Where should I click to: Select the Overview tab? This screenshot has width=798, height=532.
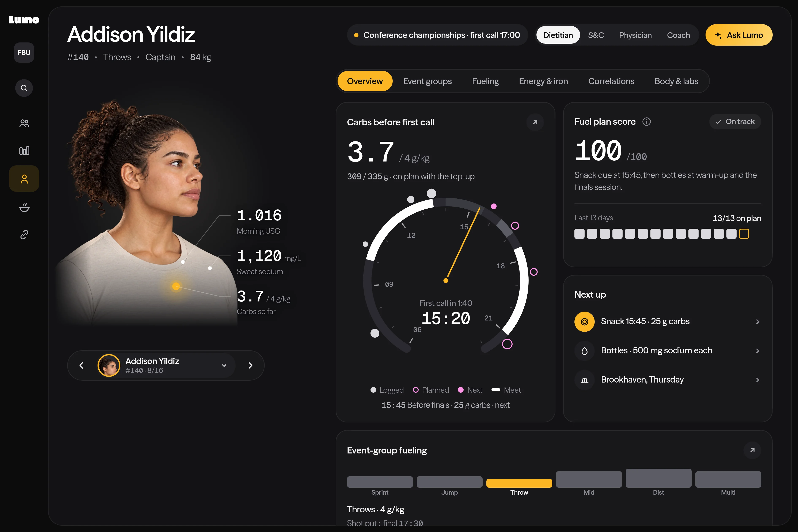[365, 81]
